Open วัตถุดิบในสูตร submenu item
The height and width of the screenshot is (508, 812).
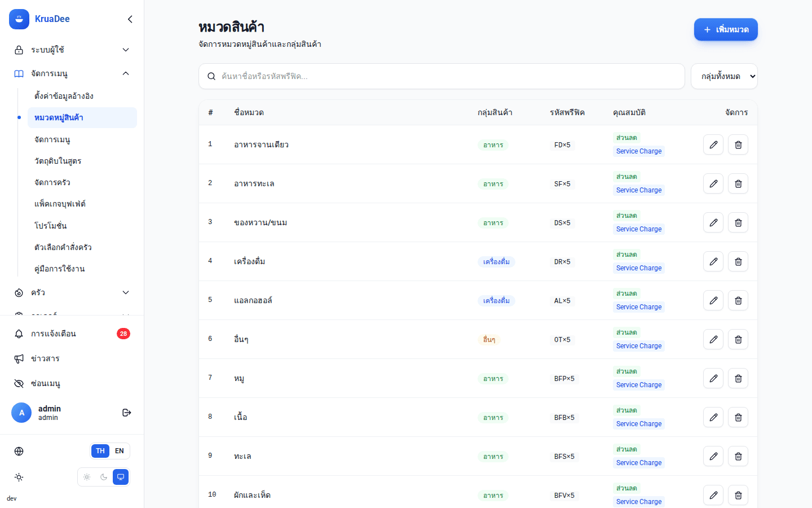82,161
